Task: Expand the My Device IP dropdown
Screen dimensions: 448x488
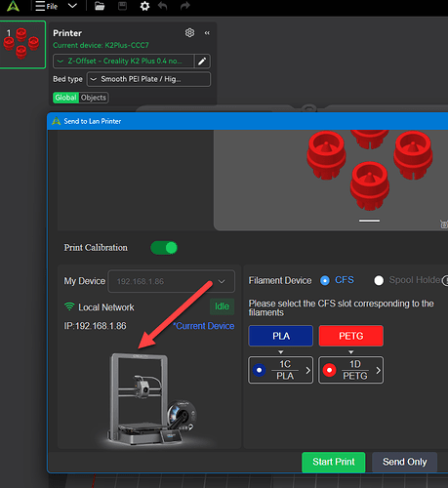Action: tap(172, 281)
